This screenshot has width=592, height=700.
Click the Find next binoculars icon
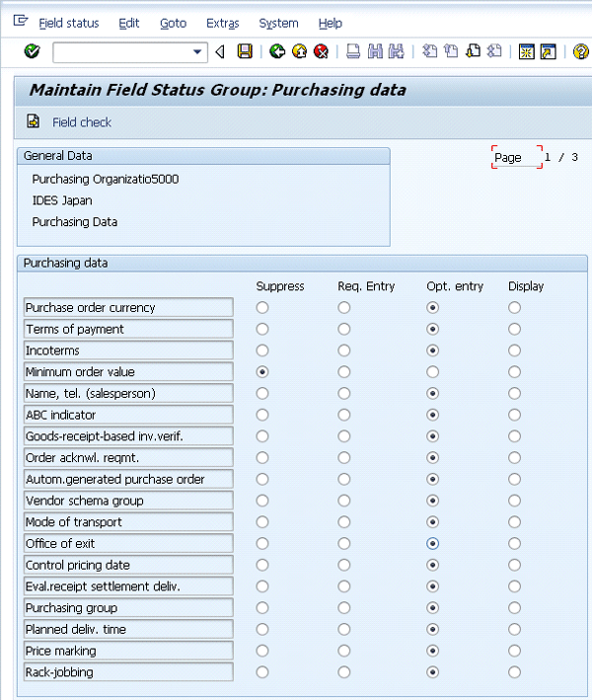click(397, 51)
